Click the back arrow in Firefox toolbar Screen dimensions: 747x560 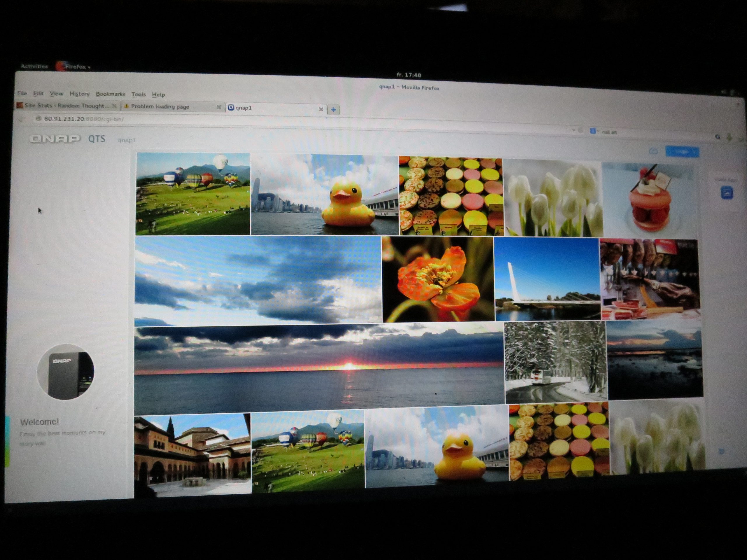(22, 118)
